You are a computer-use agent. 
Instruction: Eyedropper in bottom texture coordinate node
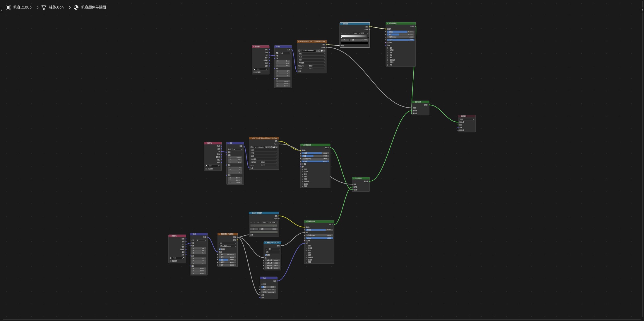183,258
